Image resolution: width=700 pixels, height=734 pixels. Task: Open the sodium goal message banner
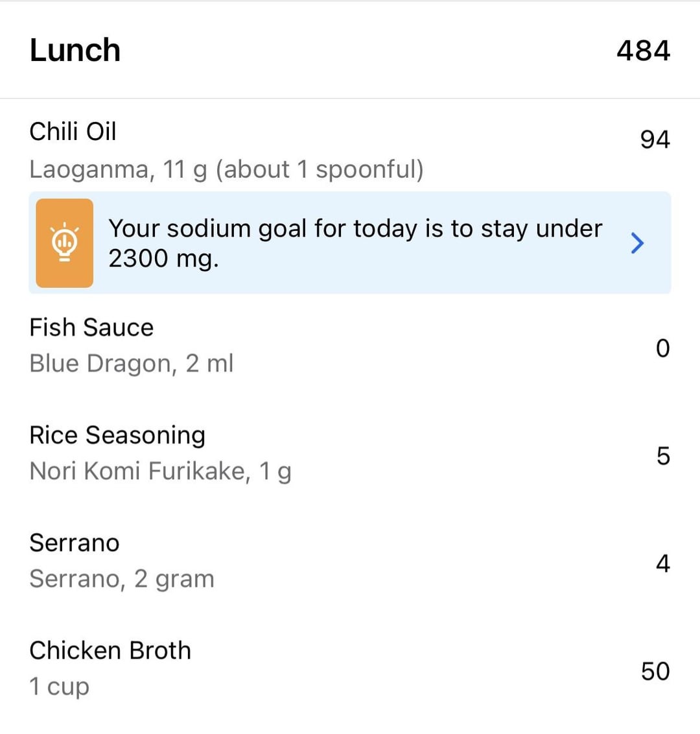350,243
